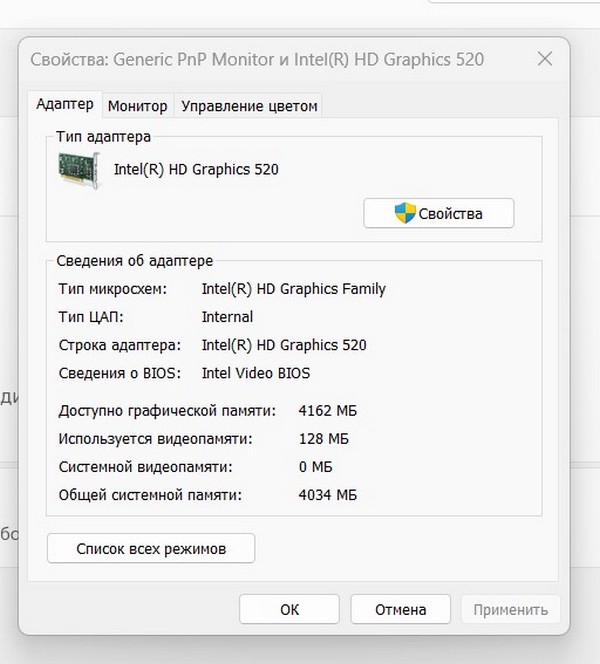600x664 pixels.
Task: Click the Строка адаптера value text
Action: click(284, 345)
